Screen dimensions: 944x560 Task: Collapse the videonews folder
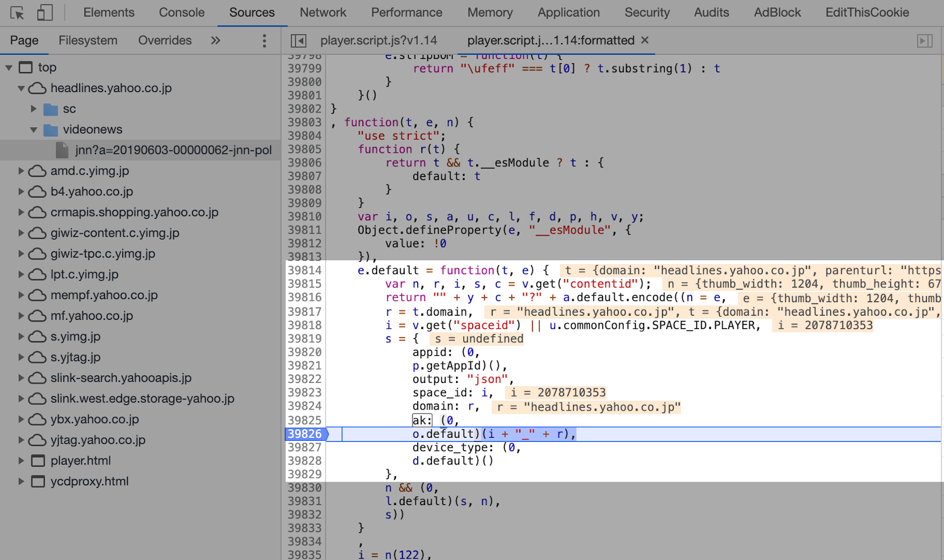[34, 130]
